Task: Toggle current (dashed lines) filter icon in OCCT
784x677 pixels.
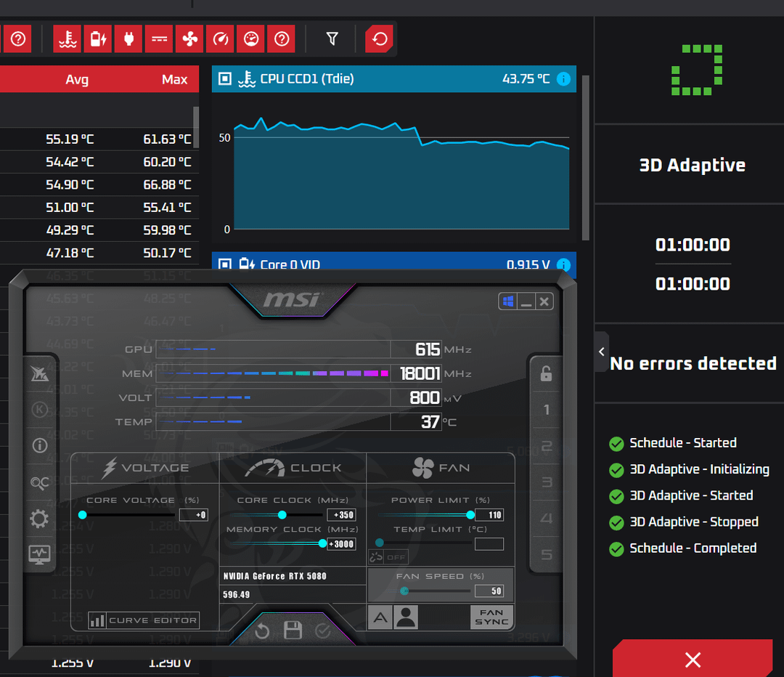Action: coord(159,38)
